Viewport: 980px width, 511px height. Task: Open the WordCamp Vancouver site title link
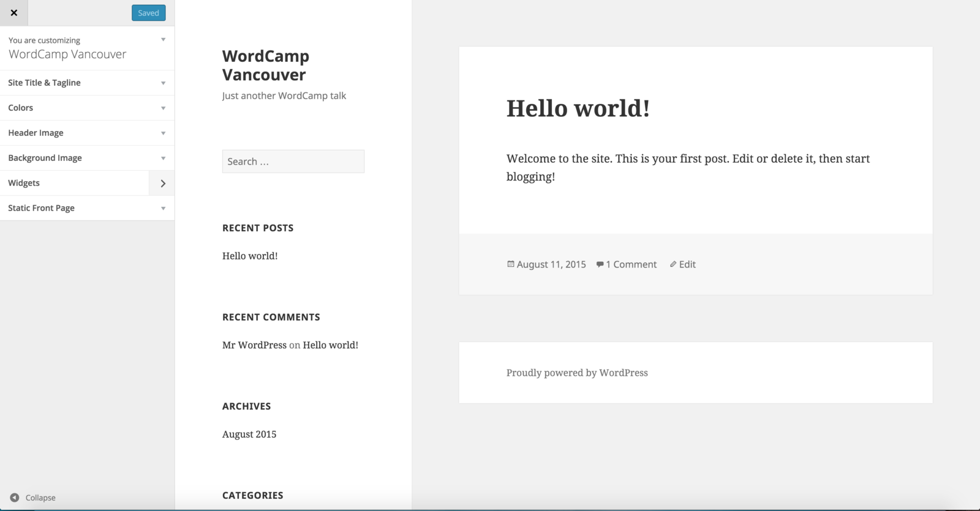click(x=265, y=65)
